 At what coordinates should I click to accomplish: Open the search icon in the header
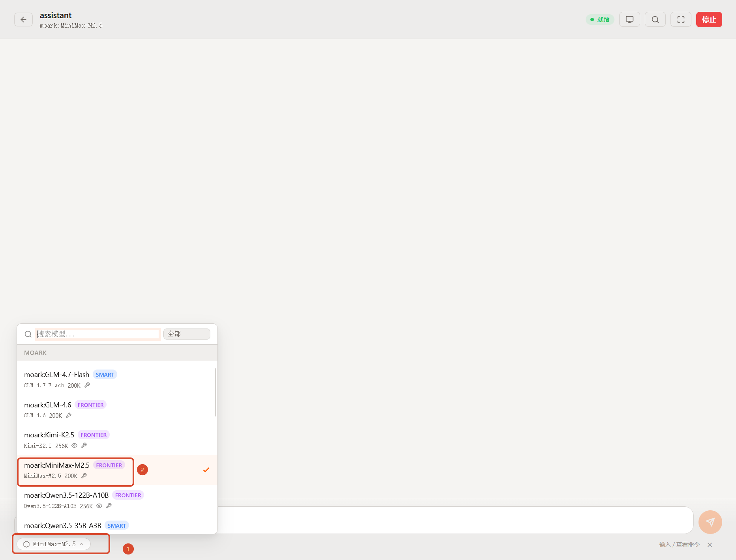click(655, 20)
